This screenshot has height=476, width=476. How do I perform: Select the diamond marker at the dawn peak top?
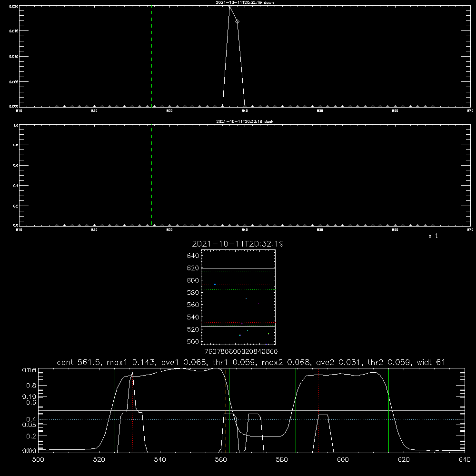point(230,6)
